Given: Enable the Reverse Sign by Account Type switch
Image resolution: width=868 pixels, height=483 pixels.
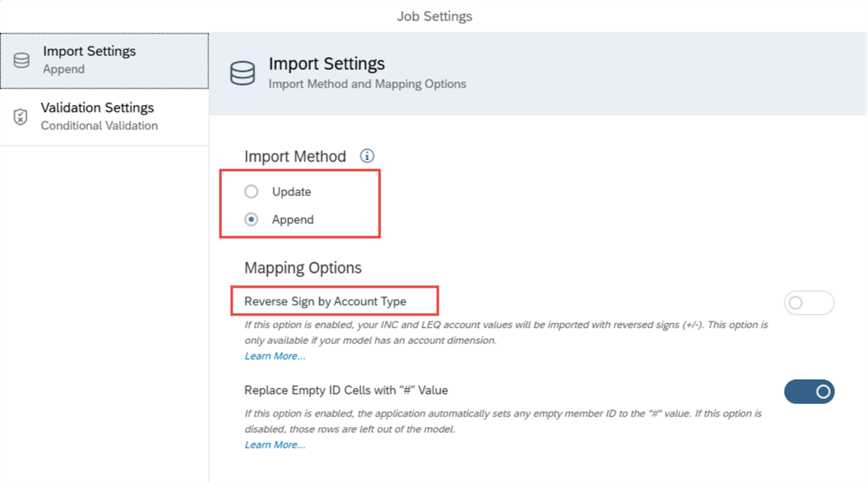Looking at the screenshot, I should point(809,303).
